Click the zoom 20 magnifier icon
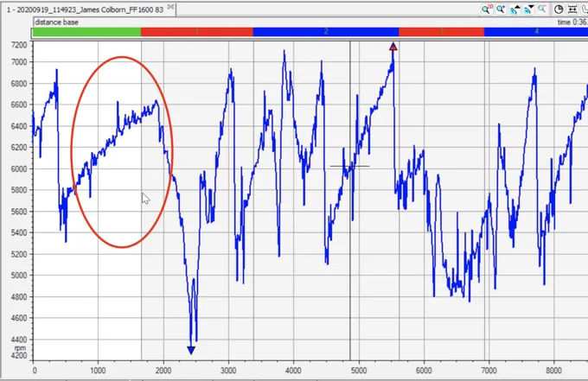Screen dimensions: 588x381 (487, 9)
